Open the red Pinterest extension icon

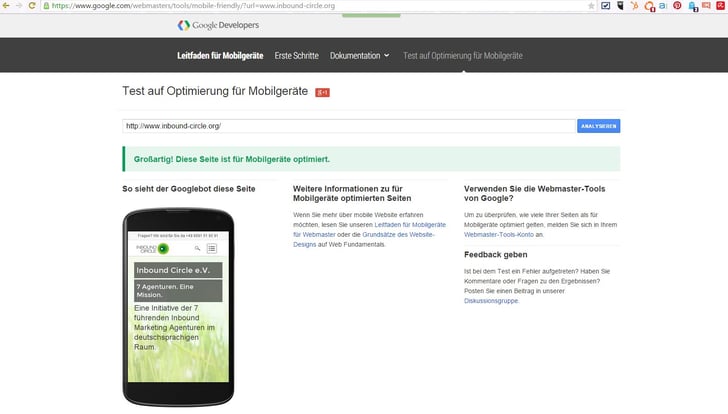click(x=677, y=6)
